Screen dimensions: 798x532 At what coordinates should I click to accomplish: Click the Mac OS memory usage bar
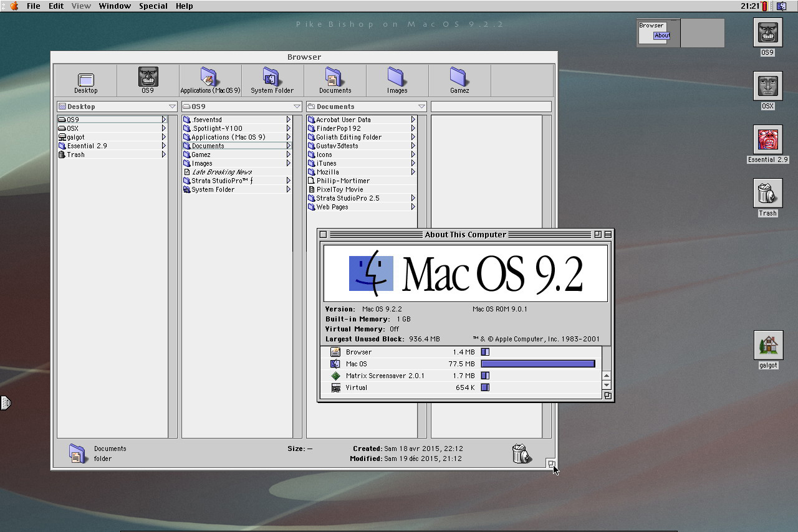(538, 364)
